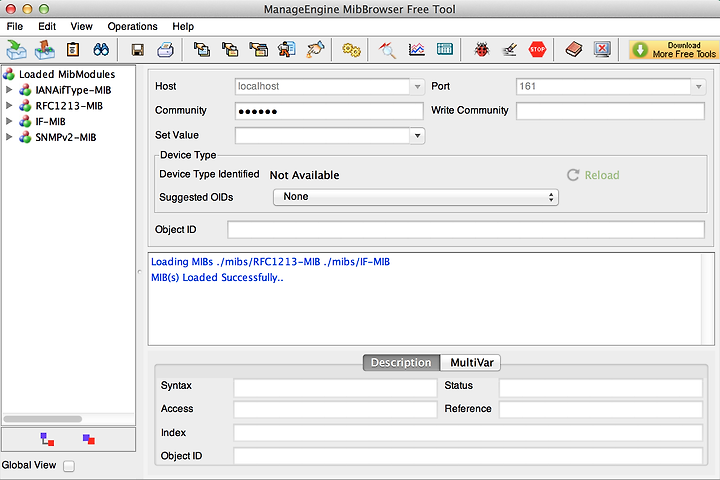Toggle the Global View checkbox
Screen dimensions: 720x480
[x=69, y=466]
